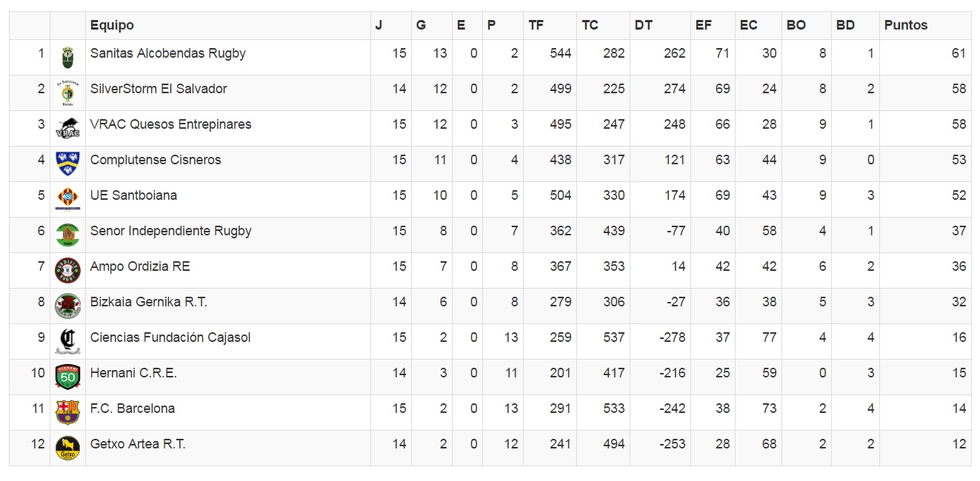This screenshot has width=980, height=481.
Task: Click the Hernani C.R.E. green badge
Action: [67, 377]
